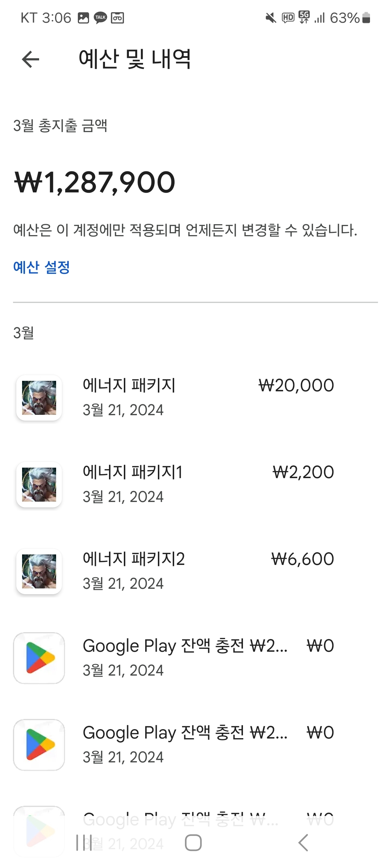Image resolution: width=391 pixels, height=868 pixels.
Task: Tap the back arrow in header
Action: [30, 59]
